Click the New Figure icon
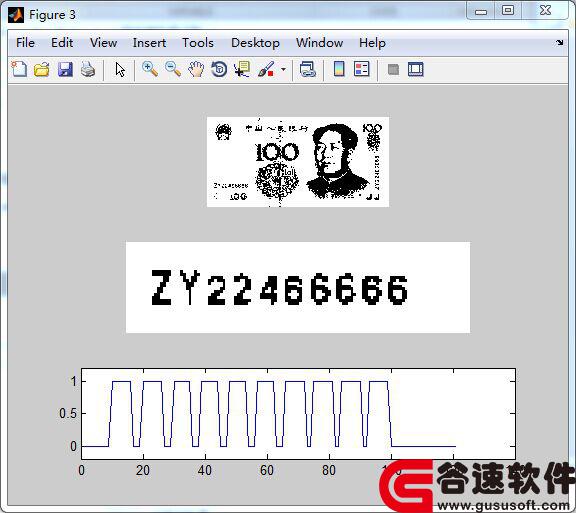The height and width of the screenshot is (513, 576). pyautogui.click(x=19, y=69)
